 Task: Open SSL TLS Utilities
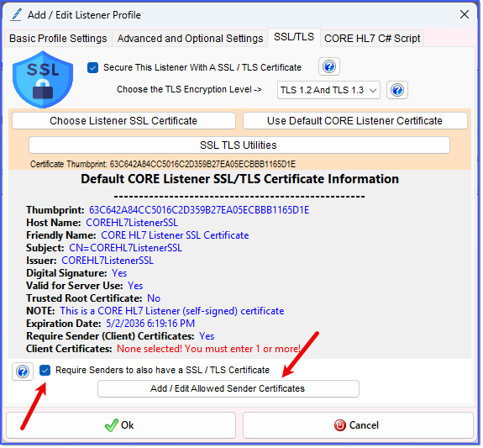pos(239,145)
